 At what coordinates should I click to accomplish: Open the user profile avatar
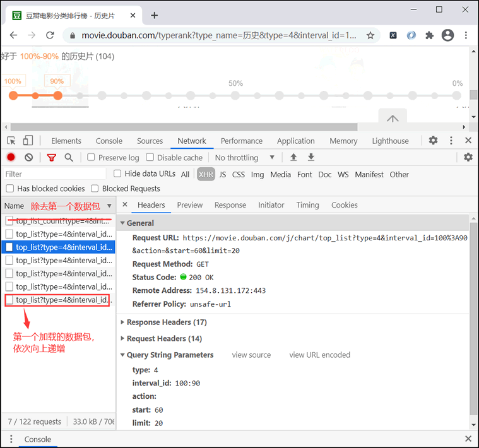(x=447, y=35)
